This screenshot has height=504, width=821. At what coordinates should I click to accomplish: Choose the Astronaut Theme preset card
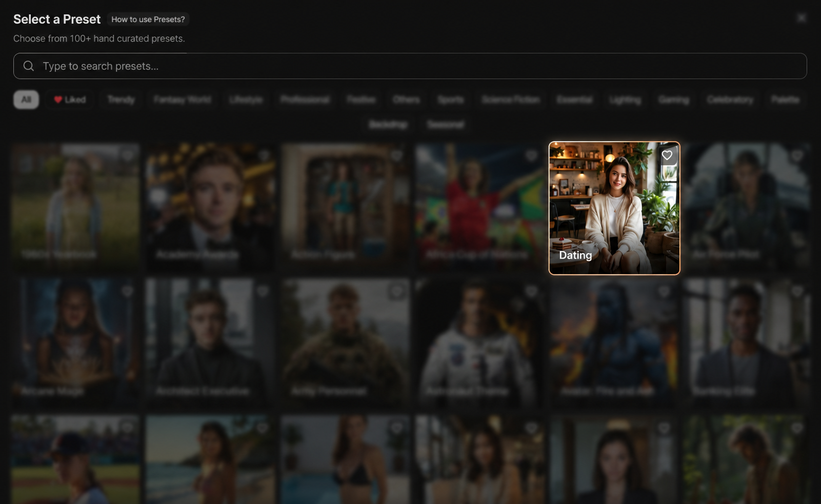click(480, 344)
